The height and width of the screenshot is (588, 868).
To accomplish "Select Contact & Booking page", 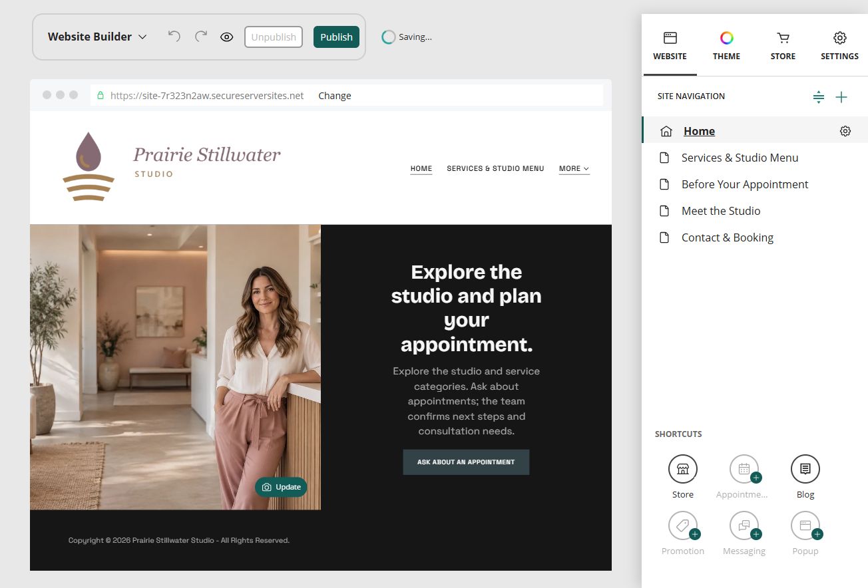I will pos(727,237).
